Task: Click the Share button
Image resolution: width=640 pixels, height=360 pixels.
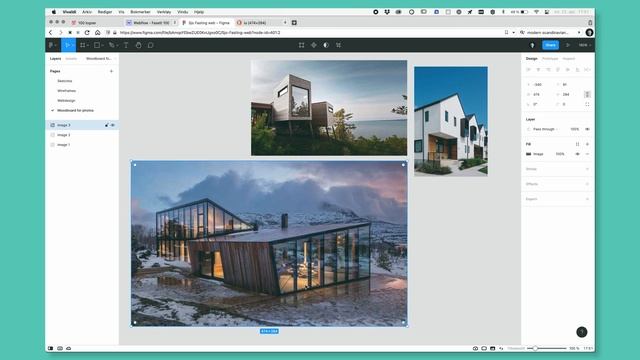Action: pyautogui.click(x=551, y=45)
